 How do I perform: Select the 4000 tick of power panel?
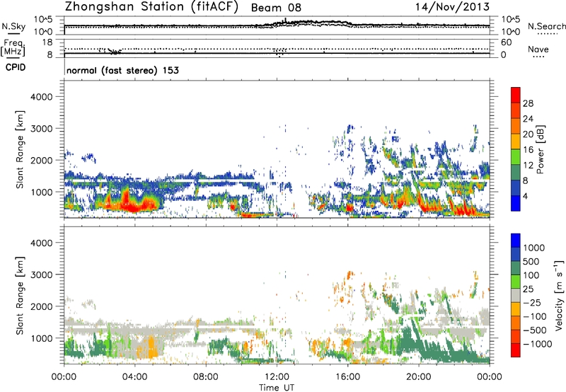[x=41, y=97]
